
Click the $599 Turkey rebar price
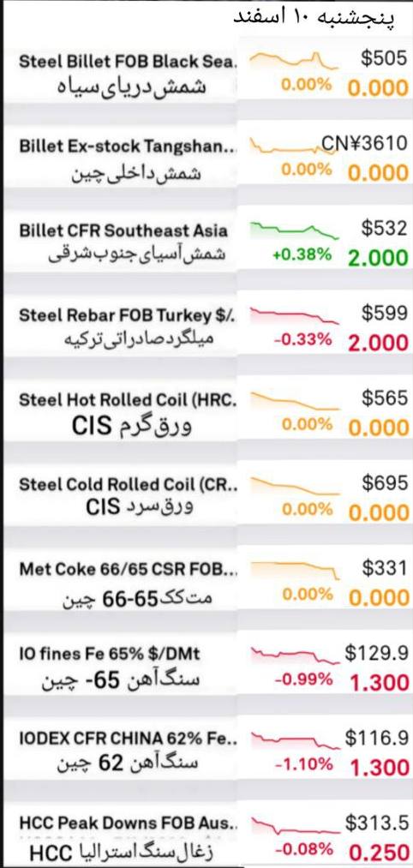point(385,314)
